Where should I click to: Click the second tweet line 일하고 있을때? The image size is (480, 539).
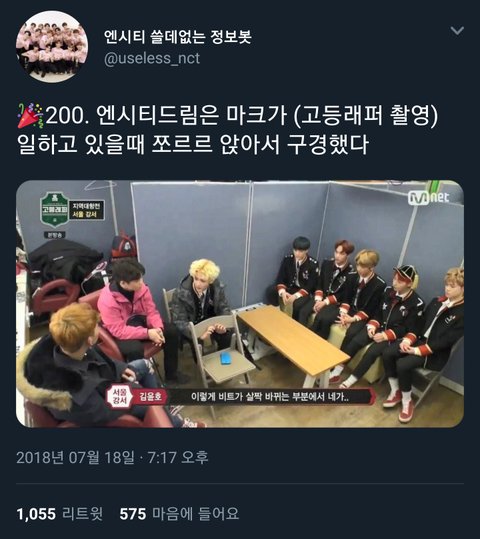click(193, 144)
